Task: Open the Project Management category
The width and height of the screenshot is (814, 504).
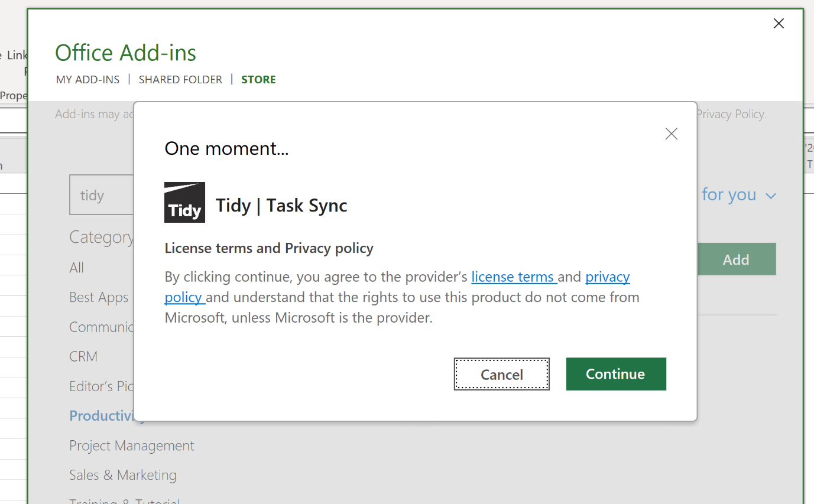Action: [x=131, y=446]
